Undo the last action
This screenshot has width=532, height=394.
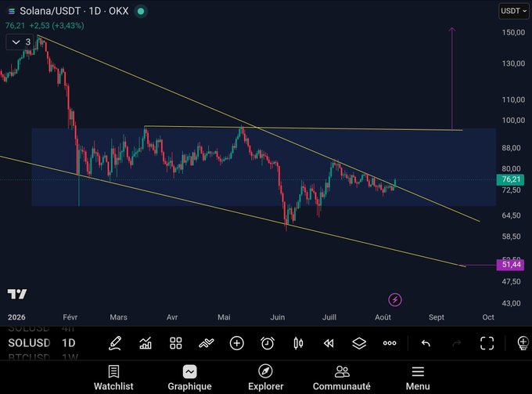pyautogui.click(x=426, y=343)
